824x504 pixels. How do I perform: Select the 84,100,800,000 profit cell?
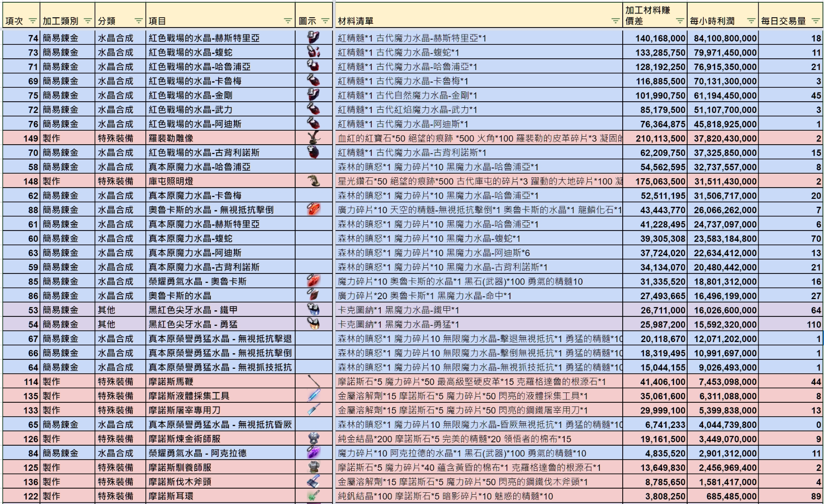point(723,38)
